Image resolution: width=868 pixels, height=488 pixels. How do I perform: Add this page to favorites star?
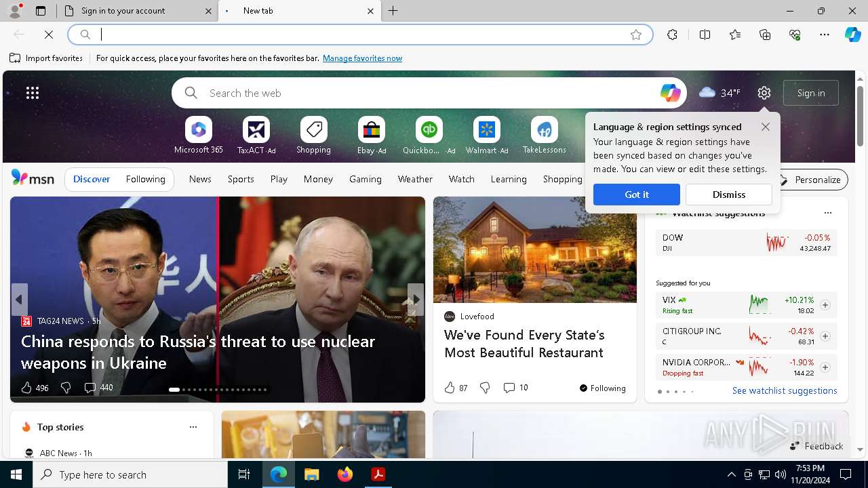[x=636, y=35]
